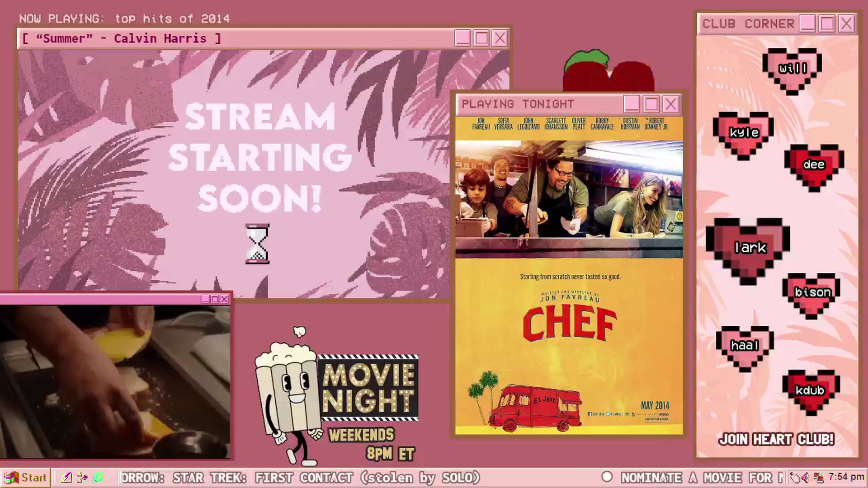Close the PLAYING TONIGHT window
This screenshot has height=488, width=868.
(x=670, y=104)
